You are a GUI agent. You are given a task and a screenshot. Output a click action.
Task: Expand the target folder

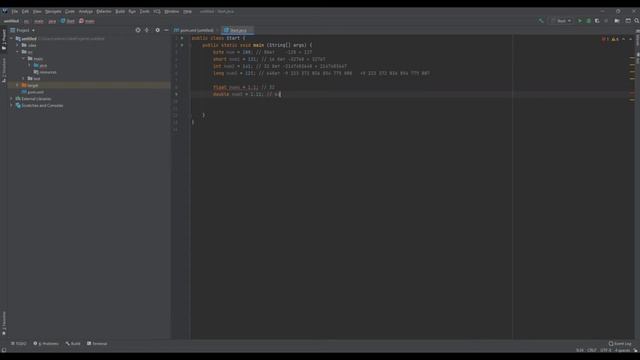pos(18,85)
